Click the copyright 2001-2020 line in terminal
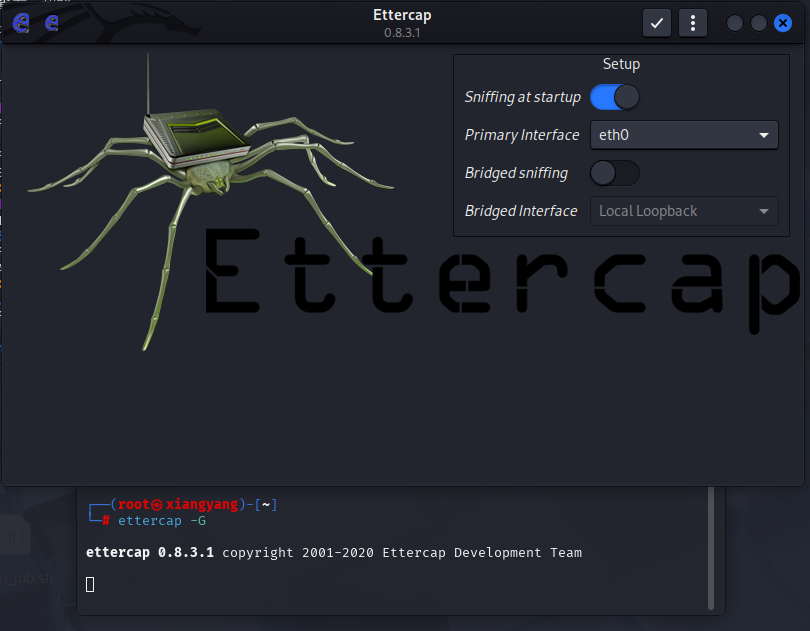Image resolution: width=810 pixels, height=631 pixels. click(334, 552)
